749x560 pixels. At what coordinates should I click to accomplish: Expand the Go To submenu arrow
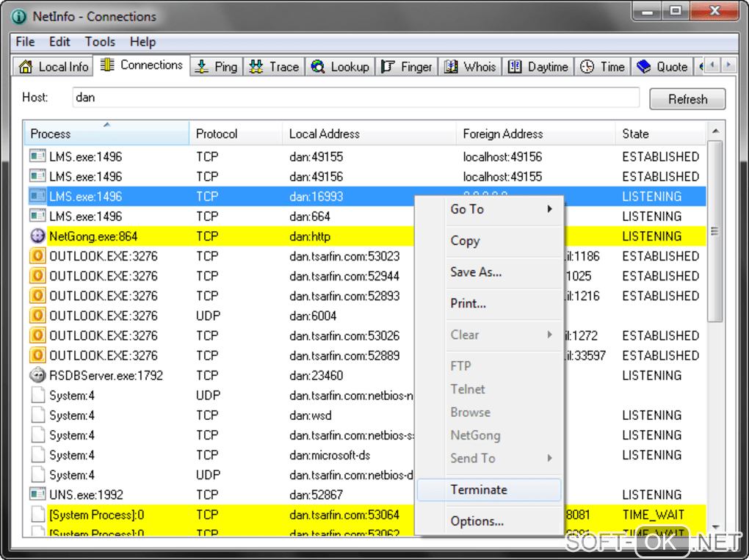coord(550,209)
